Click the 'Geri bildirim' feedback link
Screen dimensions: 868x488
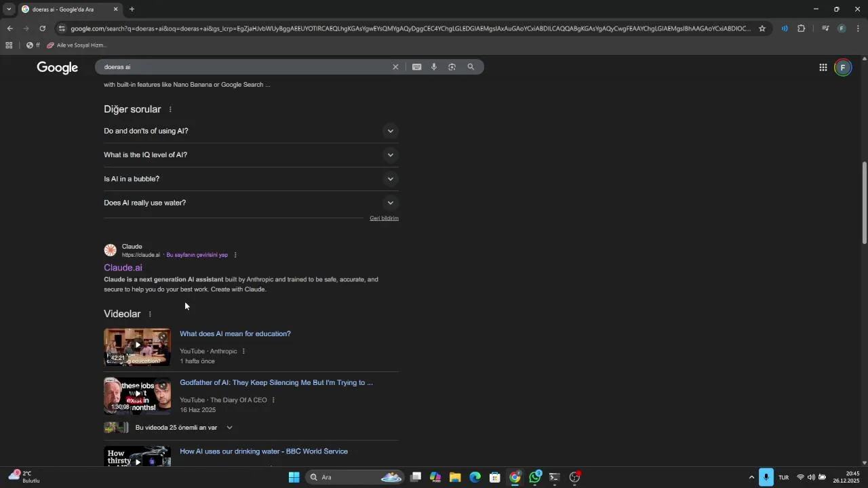point(384,218)
